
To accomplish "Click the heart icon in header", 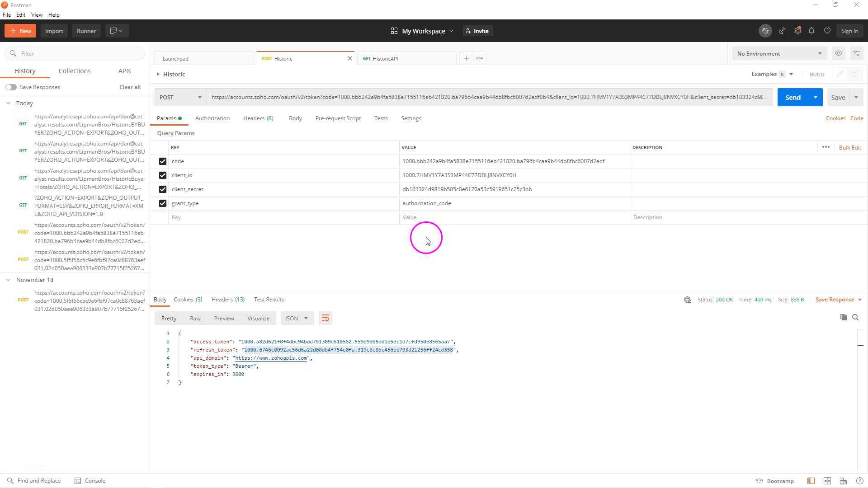I will 827,31.
